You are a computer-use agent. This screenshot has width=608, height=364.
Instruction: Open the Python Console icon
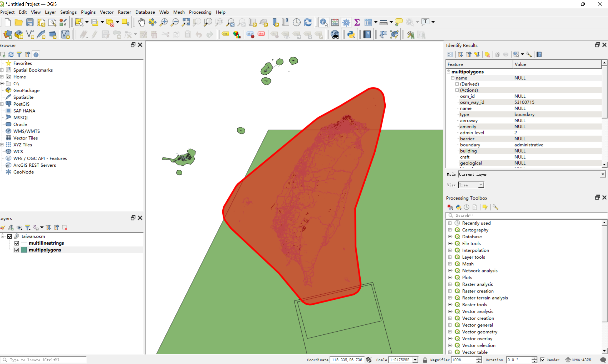coord(351,35)
